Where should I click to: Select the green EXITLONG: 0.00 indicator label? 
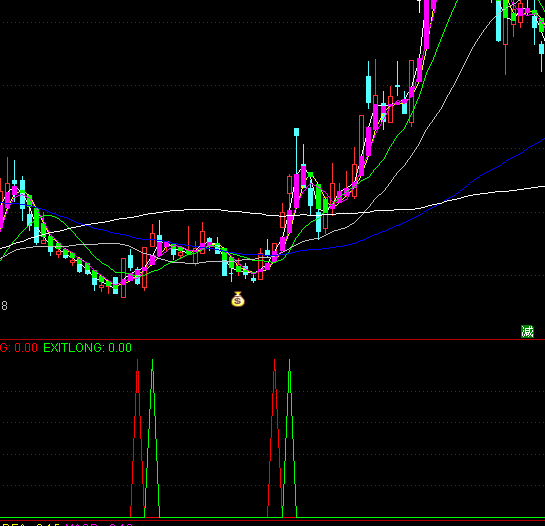(x=87, y=348)
